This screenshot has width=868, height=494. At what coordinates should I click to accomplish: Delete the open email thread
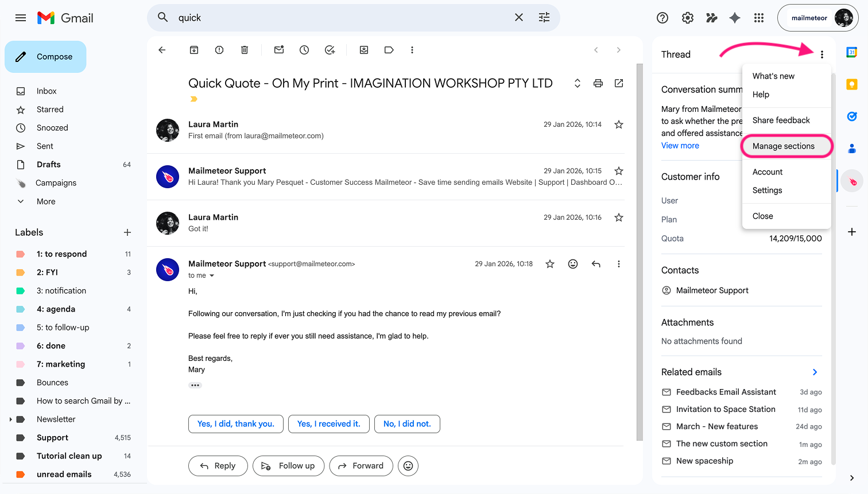coord(244,50)
